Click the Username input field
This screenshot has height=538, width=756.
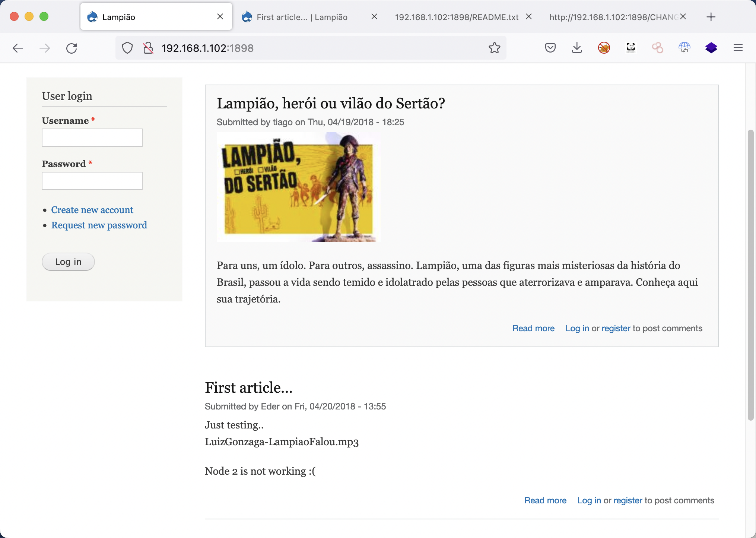point(92,138)
